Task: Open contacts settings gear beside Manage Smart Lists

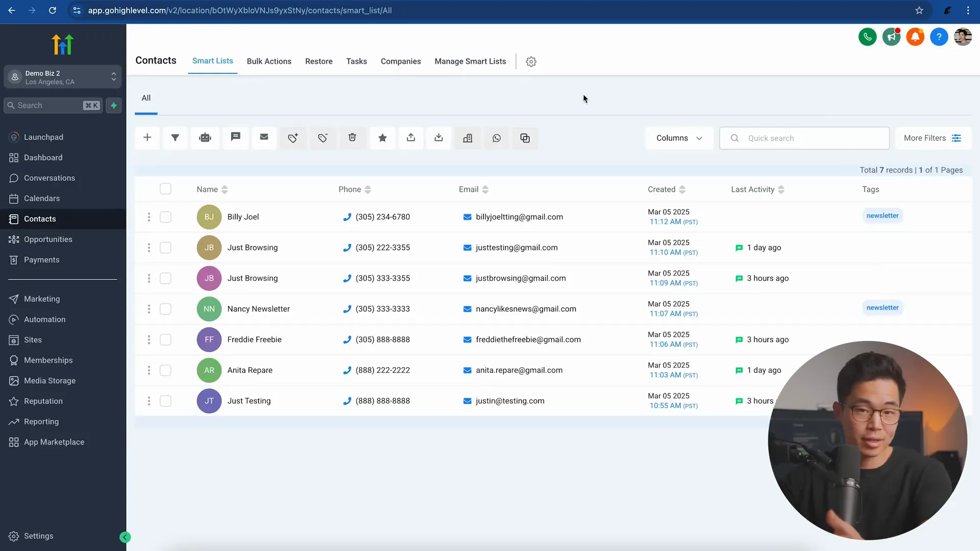Action: click(531, 62)
